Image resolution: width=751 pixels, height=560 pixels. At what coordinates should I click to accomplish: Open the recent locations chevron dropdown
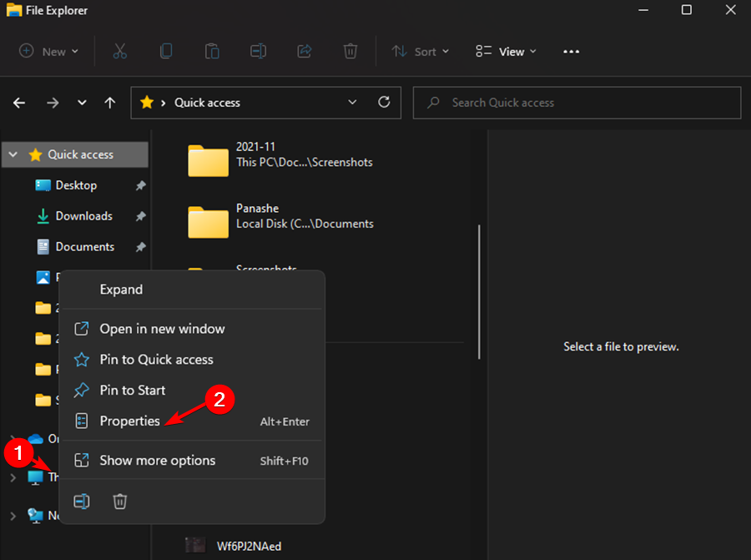coord(82,103)
